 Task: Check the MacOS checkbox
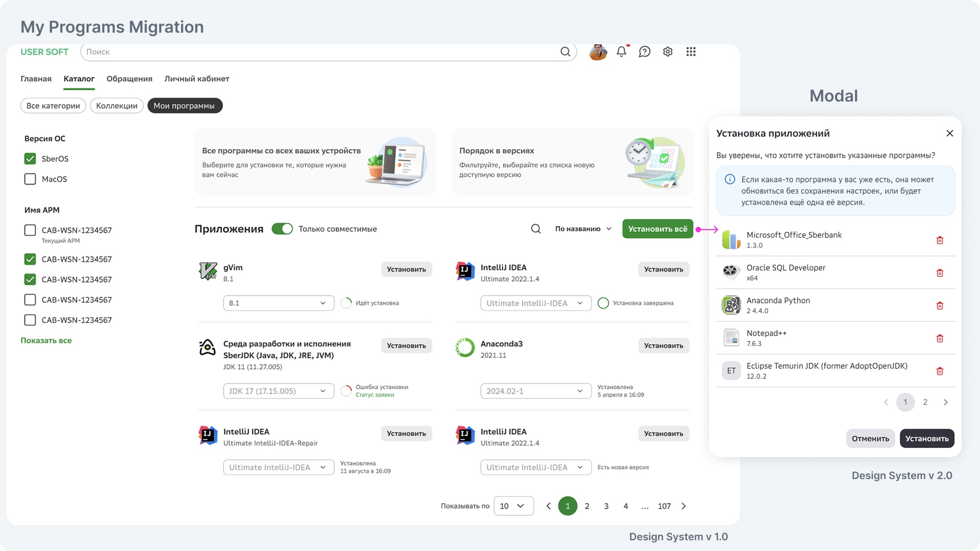(x=30, y=179)
